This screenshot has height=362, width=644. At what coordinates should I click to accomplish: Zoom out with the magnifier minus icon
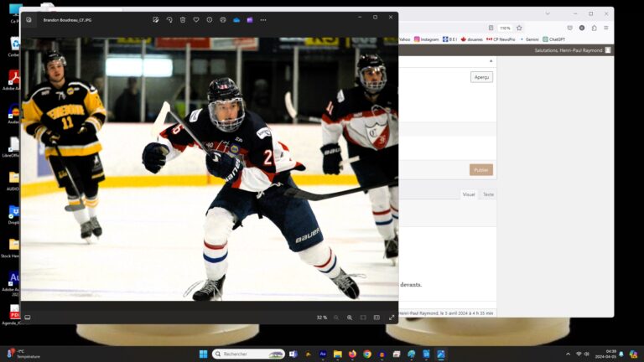pyautogui.click(x=336, y=318)
